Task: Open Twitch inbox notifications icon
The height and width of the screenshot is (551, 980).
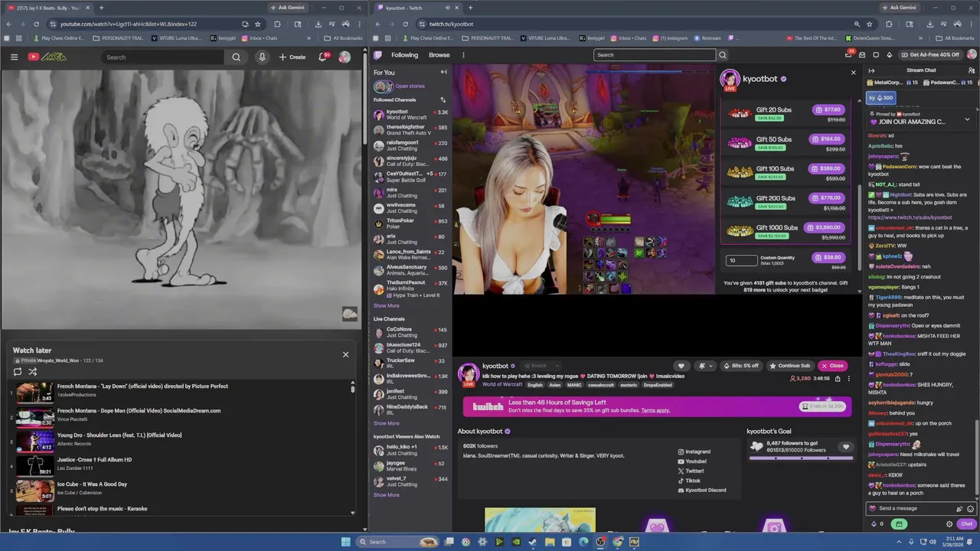Action: (x=863, y=55)
